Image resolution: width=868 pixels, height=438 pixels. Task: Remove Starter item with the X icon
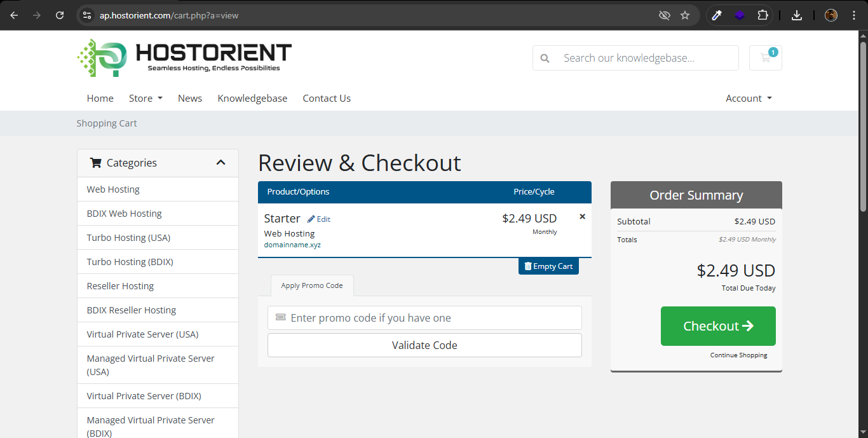click(x=582, y=217)
